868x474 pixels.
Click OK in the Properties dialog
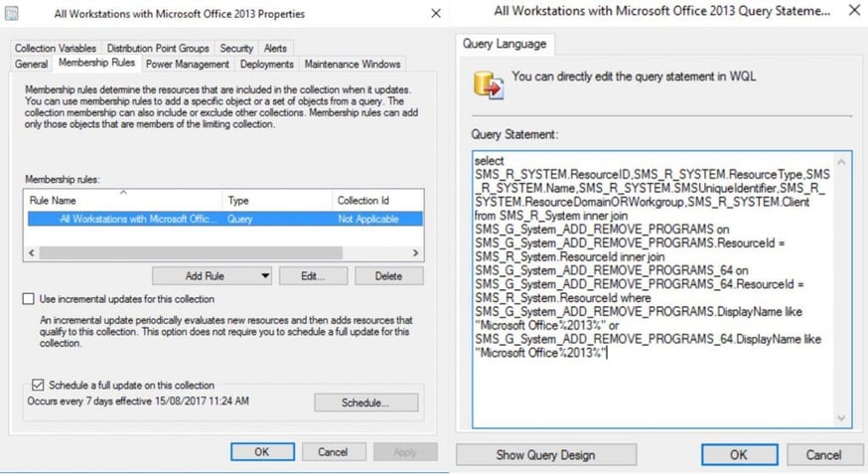click(x=262, y=452)
